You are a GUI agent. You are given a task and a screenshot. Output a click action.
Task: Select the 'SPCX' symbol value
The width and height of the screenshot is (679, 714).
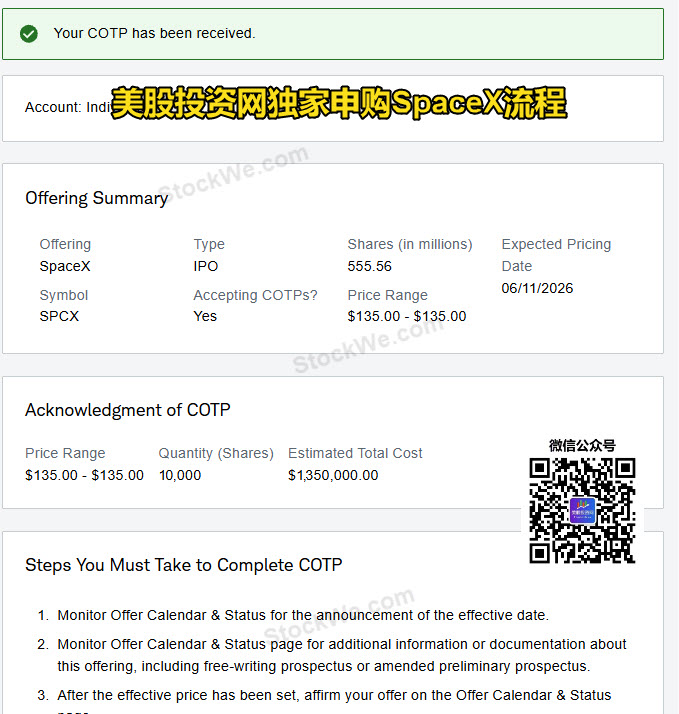click(59, 316)
